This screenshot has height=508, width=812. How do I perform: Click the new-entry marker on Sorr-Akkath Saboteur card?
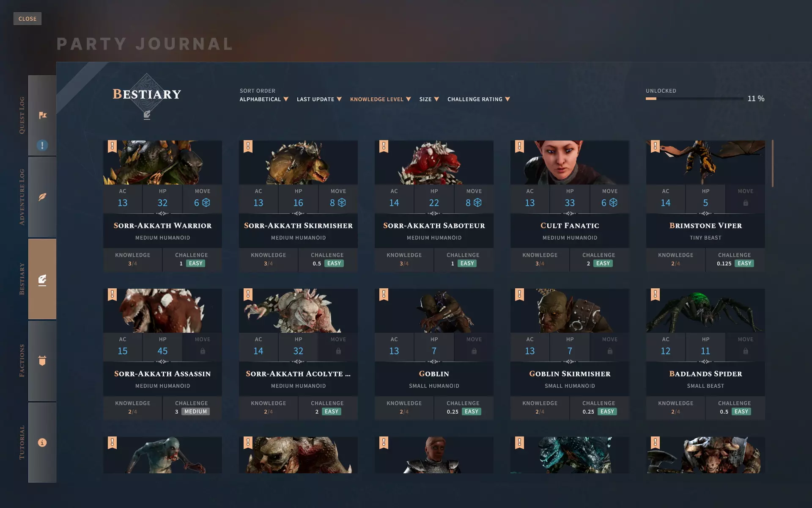click(x=384, y=146)
